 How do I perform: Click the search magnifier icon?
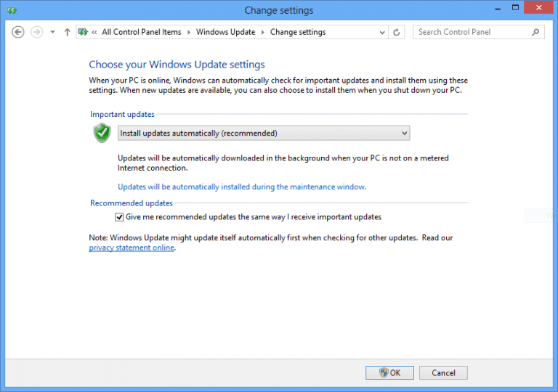coord(535,33)
